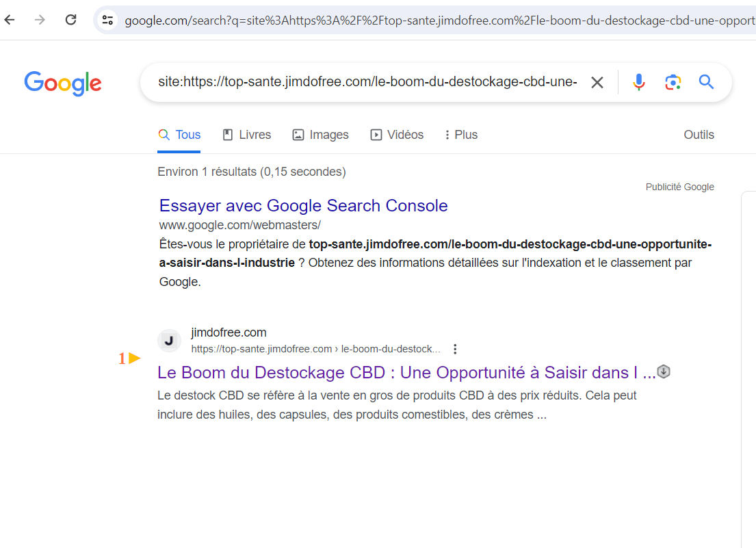Screen dimensions: 756x548
Task: Select the Livres tab
Action: 247,135
